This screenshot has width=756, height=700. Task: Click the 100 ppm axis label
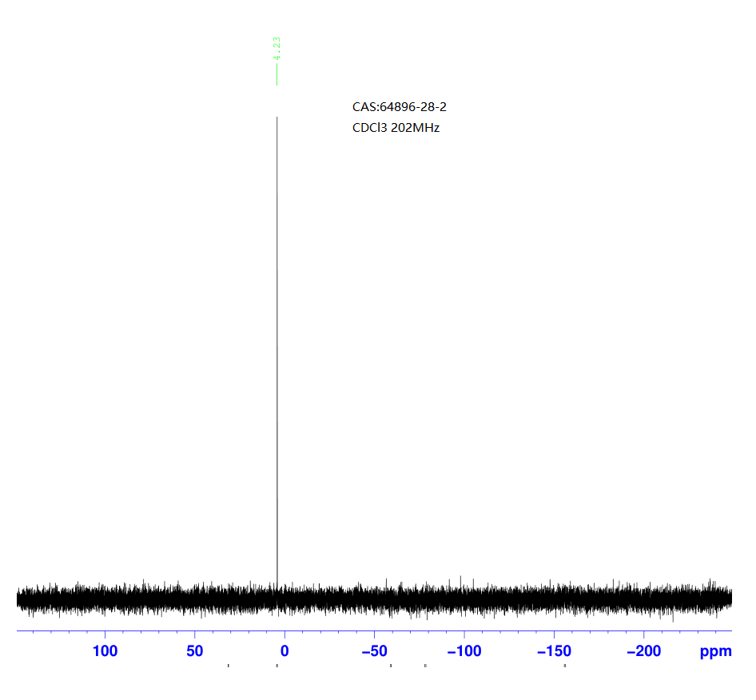point(105,651)
